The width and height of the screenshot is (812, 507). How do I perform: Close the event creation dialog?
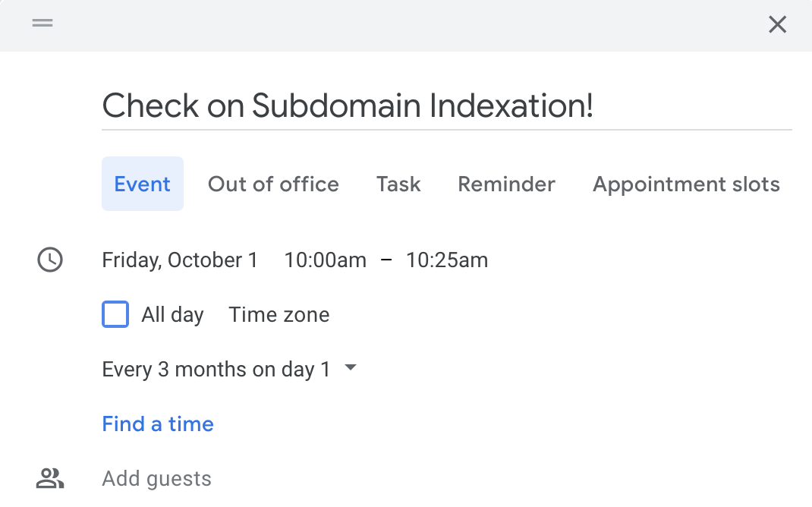[777, 25]
